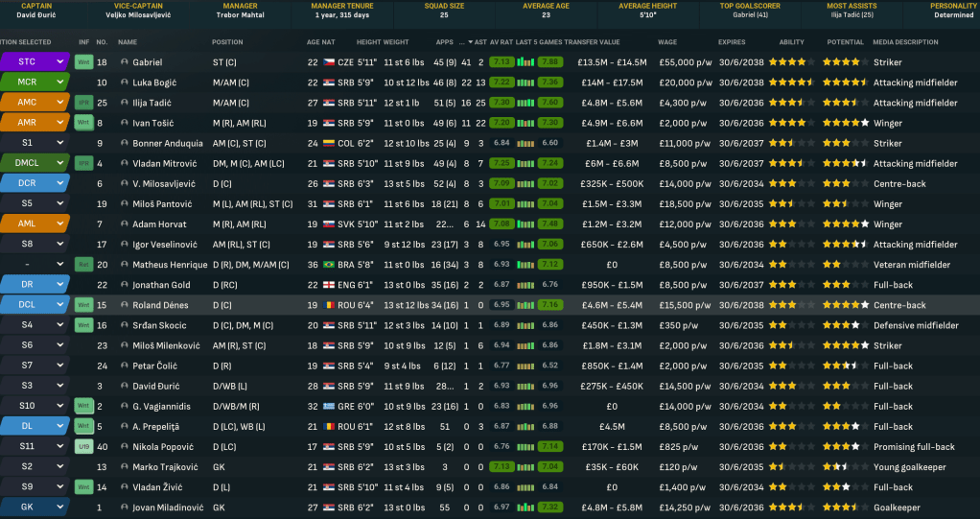
Task: Click Nikola Popović's U19 status icon
Action: point(83,447)
